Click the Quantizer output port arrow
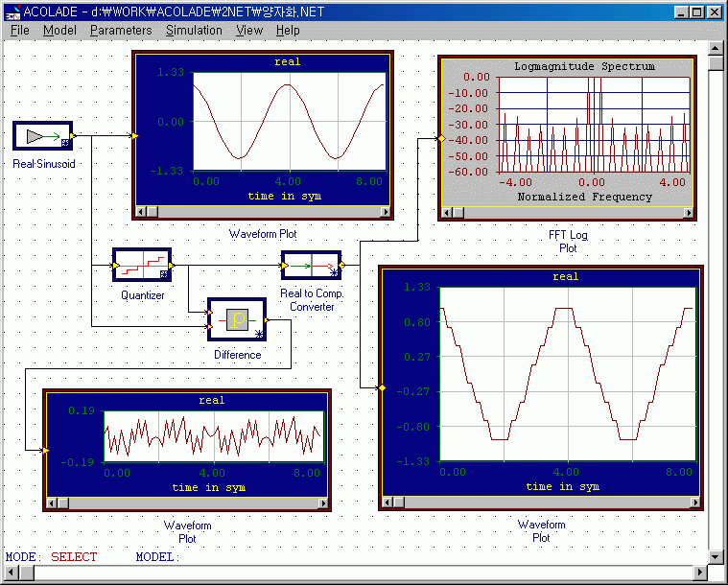728x585 pixels. 172,265
